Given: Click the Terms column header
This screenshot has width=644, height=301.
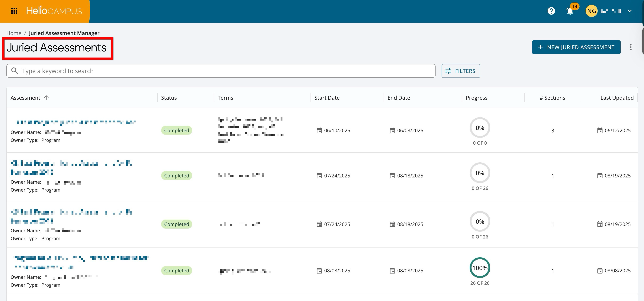Looking at the screenshot, I should point(225,98).
